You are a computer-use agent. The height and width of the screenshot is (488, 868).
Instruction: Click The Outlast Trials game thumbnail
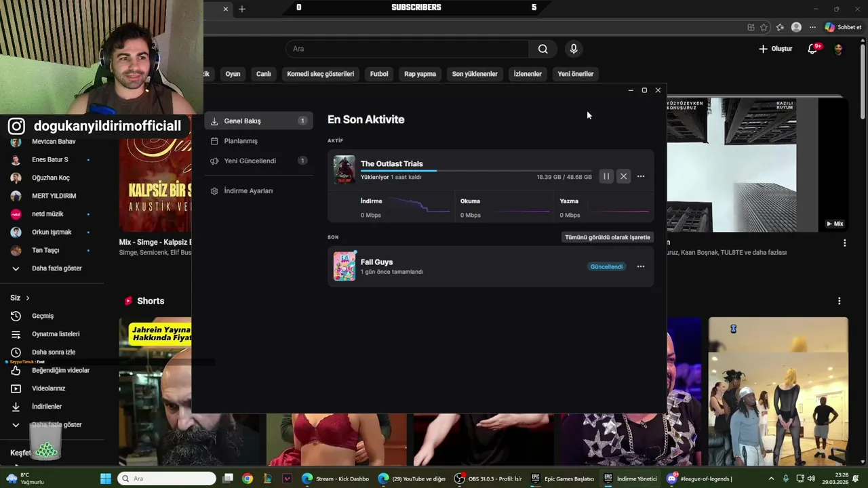tap(344, 169)
